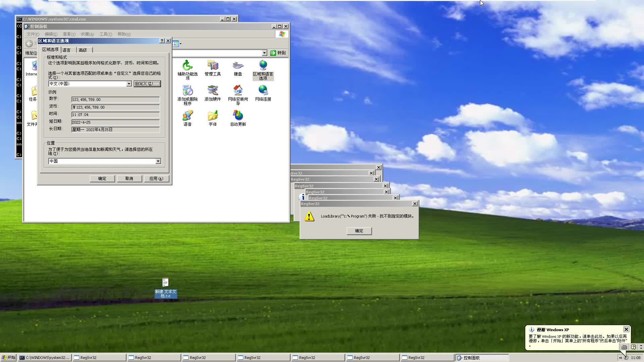Close the 漫游 Windows XP balloon tip
This screenshot has width=644, height=362.
pos(626,329)
